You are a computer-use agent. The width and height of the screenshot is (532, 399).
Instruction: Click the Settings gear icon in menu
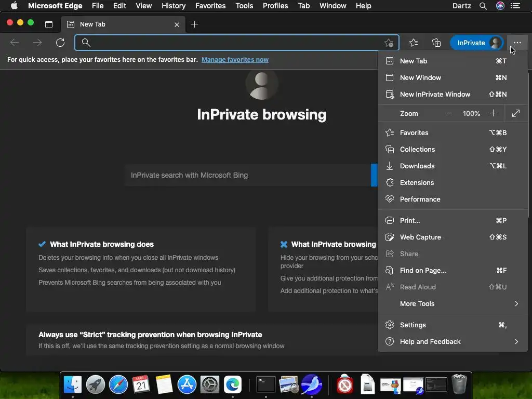[x=390, y=325]
